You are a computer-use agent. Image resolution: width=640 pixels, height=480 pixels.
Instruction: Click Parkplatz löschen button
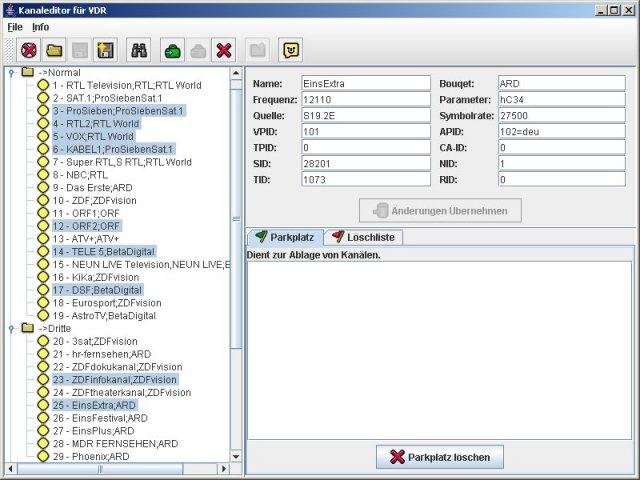tap(440, 457)
